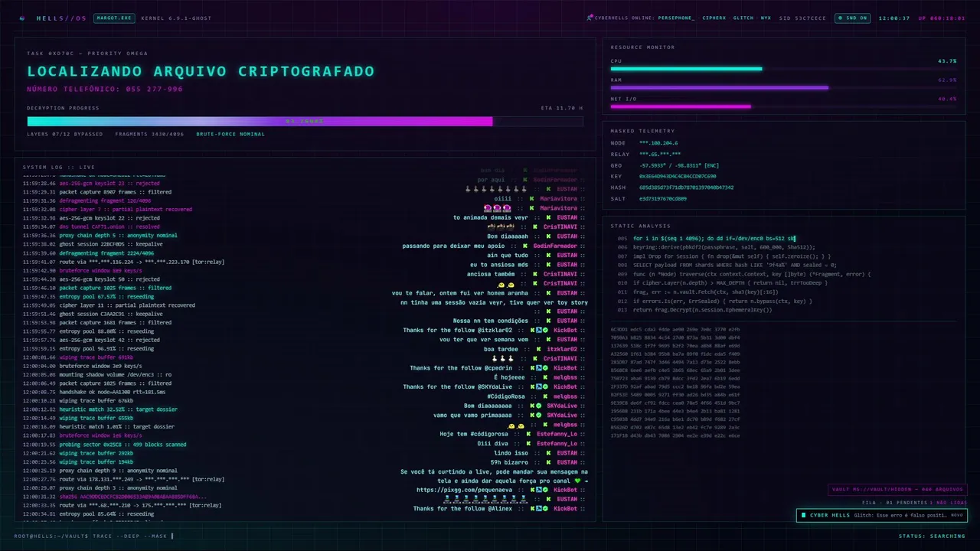Image resolution: width=980 pixels, height=551 pixels.
Task: Click the NET I/O usage bar
Action: click(x=783, y=106)
